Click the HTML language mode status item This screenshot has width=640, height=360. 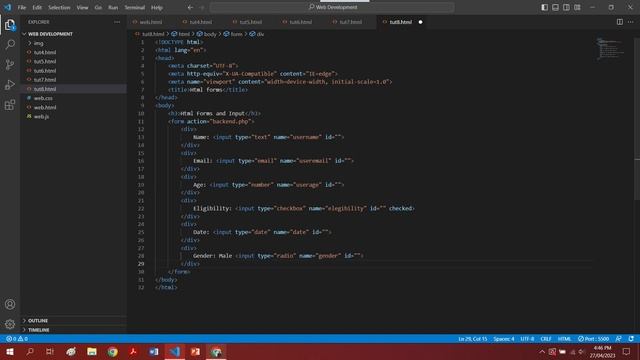564,339
